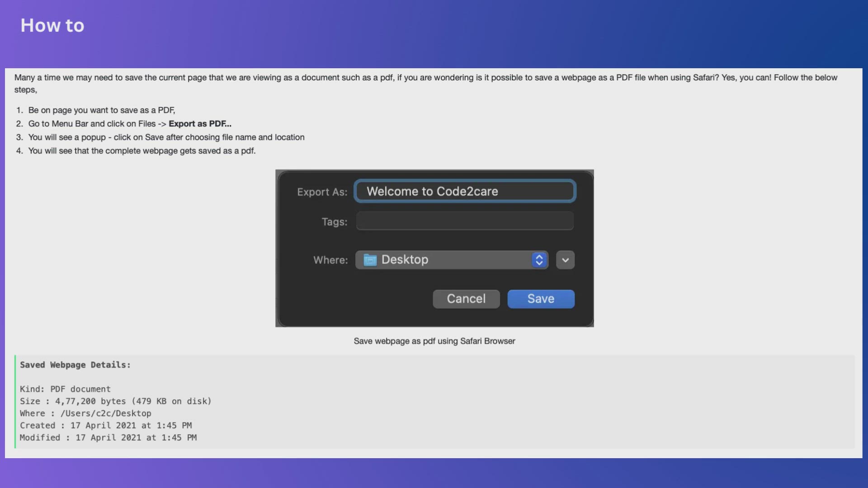
Task: Click into the Tags input field
Action: click(x=465, y=221)
